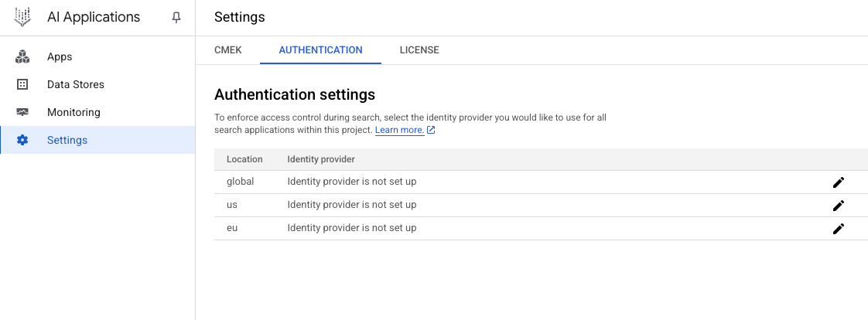Click the external link icon beside Learn more
Viewport: 868px width, 320px height.
coord(431,131)
